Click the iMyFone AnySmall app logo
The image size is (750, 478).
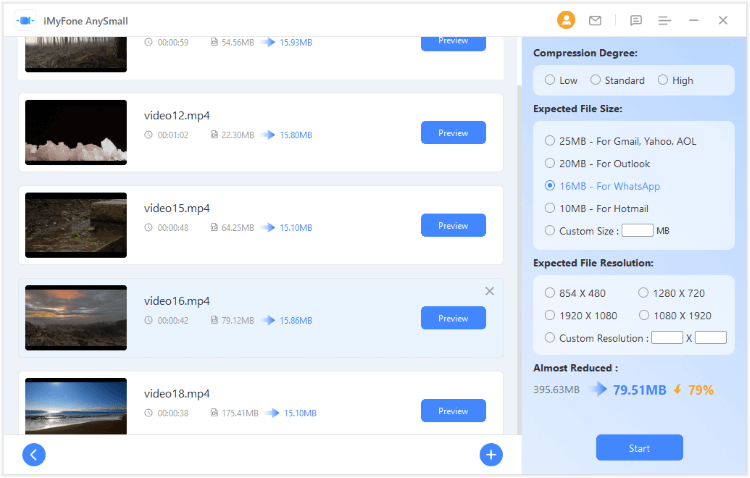25,21
